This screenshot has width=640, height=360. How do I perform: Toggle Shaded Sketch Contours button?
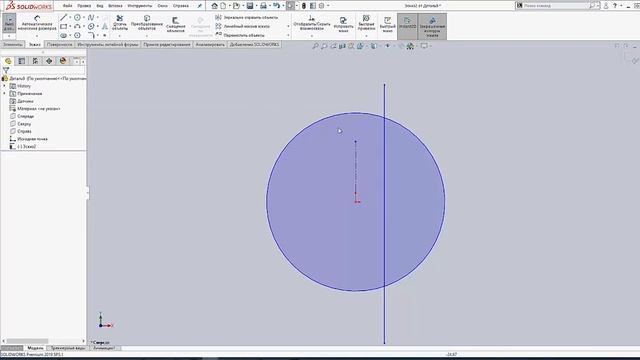[432, 27]
